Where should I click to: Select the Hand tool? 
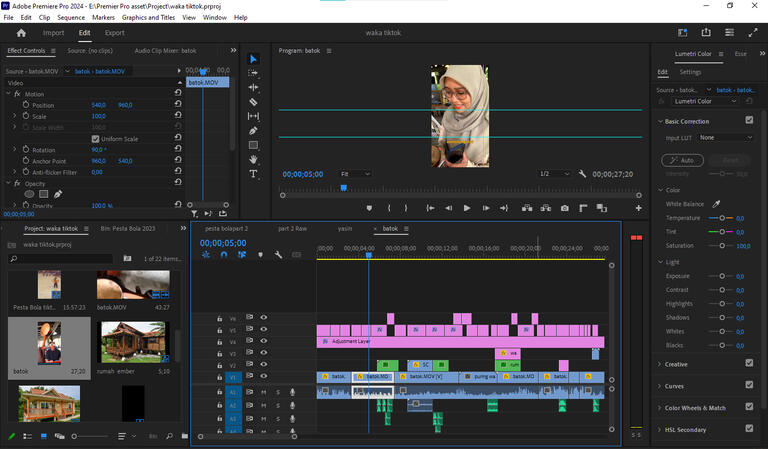point(253,159)
